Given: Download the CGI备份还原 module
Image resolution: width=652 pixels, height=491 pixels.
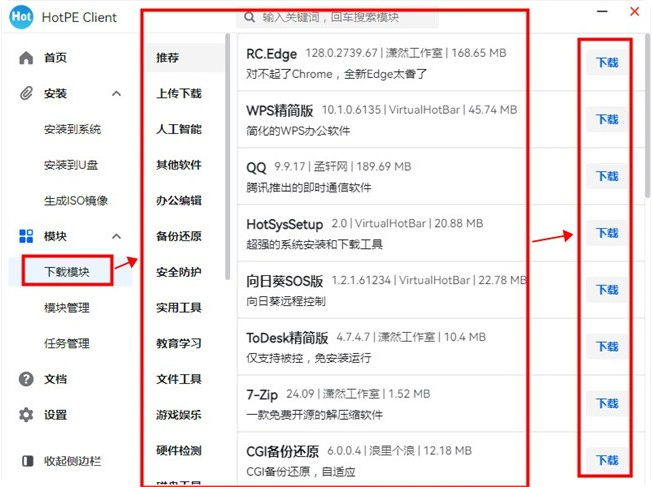Looking at the screenshot, I should click(607, 460).
